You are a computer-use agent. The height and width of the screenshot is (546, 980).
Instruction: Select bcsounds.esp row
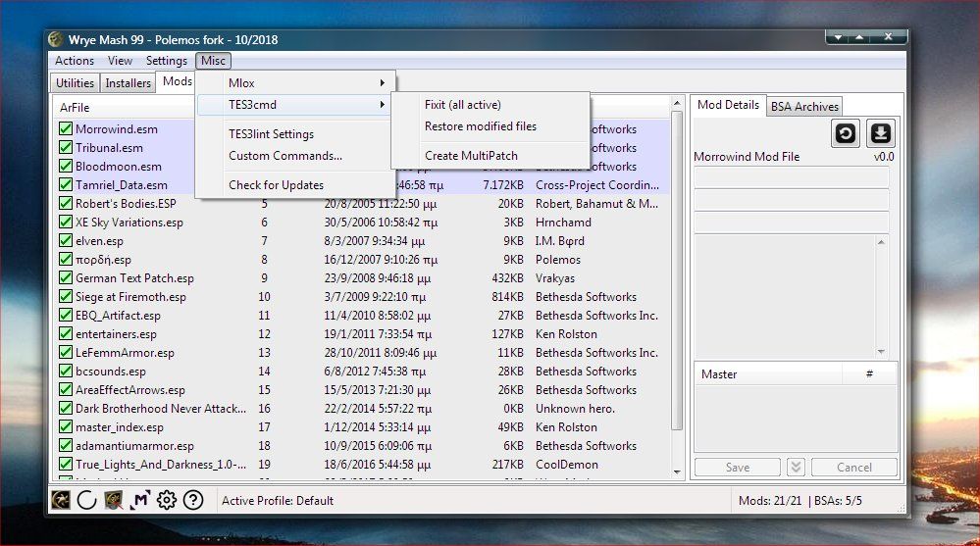[361, 372]
